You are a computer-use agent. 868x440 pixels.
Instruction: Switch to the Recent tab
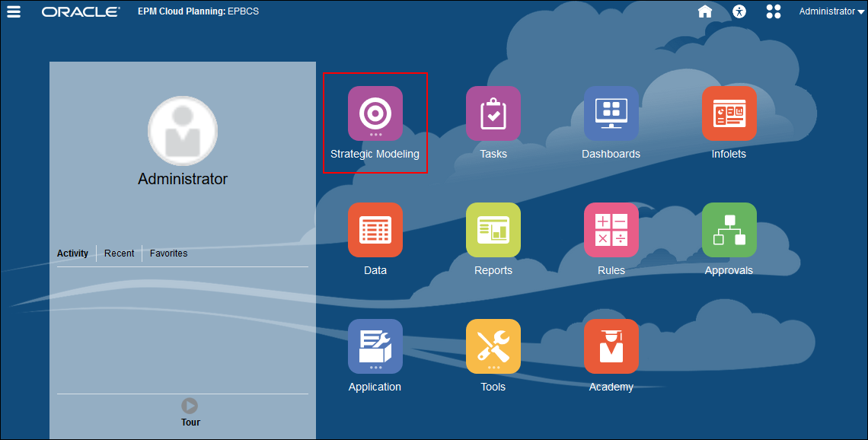119,253
